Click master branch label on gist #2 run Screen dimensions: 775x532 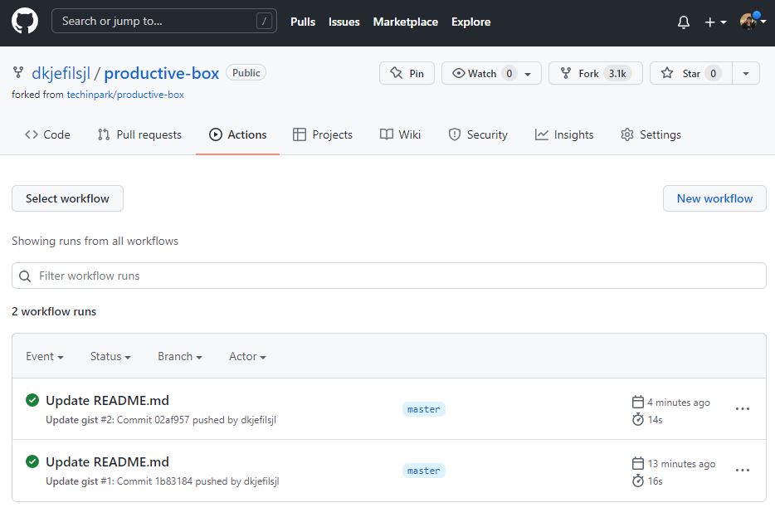(423, 409)
